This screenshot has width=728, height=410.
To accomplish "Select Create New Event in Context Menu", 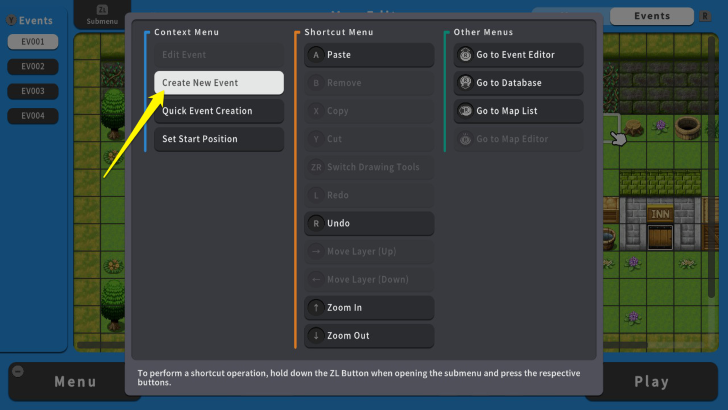I will (x=219, y=83).
